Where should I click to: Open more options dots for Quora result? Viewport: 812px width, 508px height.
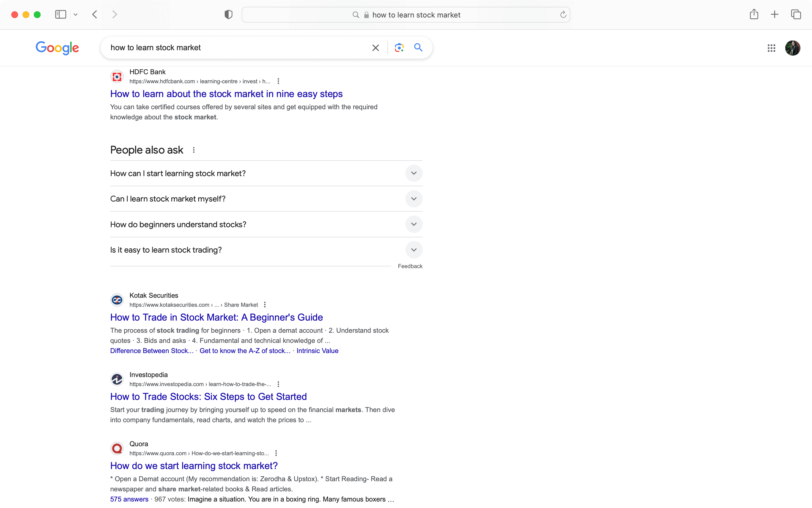(276, 453)
